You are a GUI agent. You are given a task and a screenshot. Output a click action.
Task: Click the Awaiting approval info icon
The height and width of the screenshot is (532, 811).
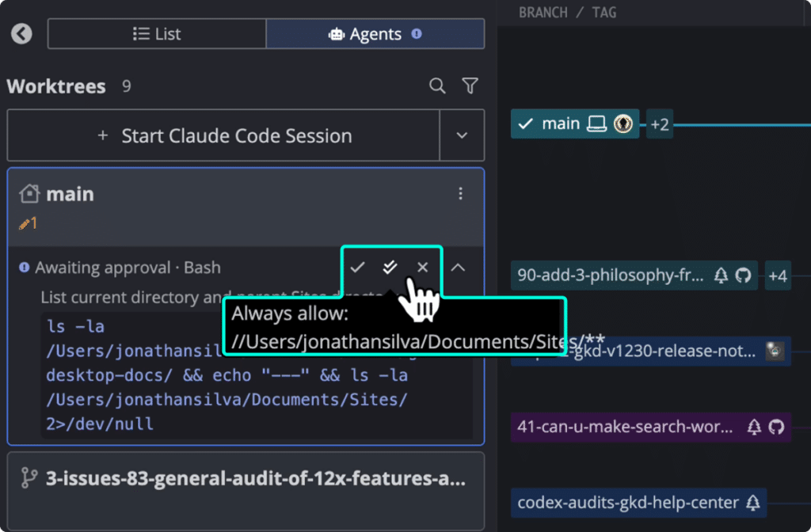(x=24, y=268)
